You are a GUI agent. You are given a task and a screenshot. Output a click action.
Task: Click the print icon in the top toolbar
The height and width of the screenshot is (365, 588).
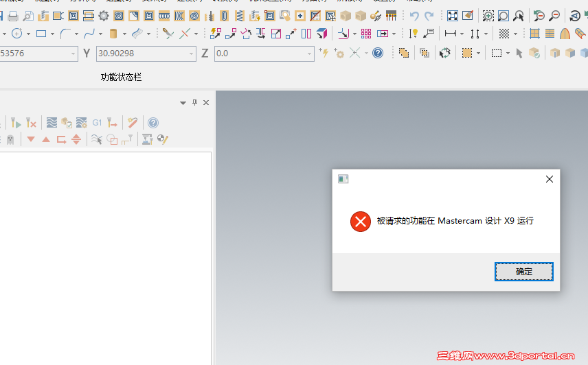pyautogui.click(x=13, y=16)
